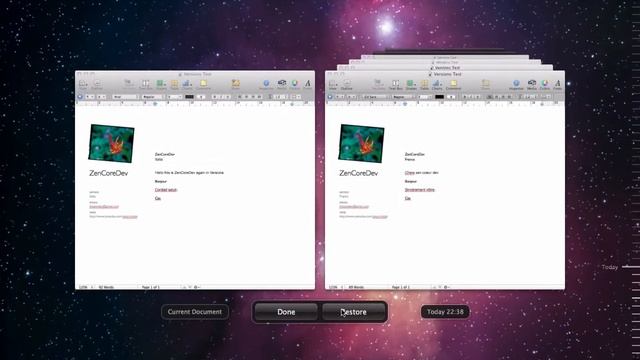This screenshot has height=360, width=640.
Task: Open zoom percentage popup in current document status bar
Action: click(x=85, y=287)
